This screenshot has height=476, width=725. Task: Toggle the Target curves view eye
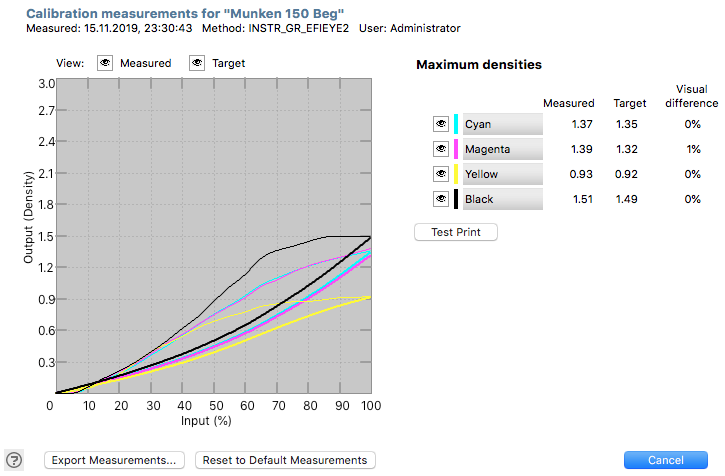197,63
